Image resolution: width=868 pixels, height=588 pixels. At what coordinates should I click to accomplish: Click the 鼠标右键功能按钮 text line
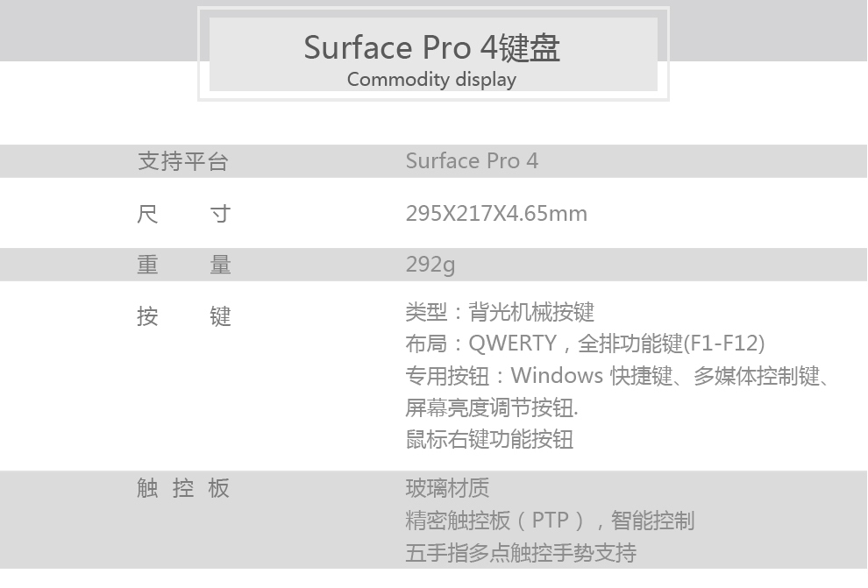tap(489, 439)
